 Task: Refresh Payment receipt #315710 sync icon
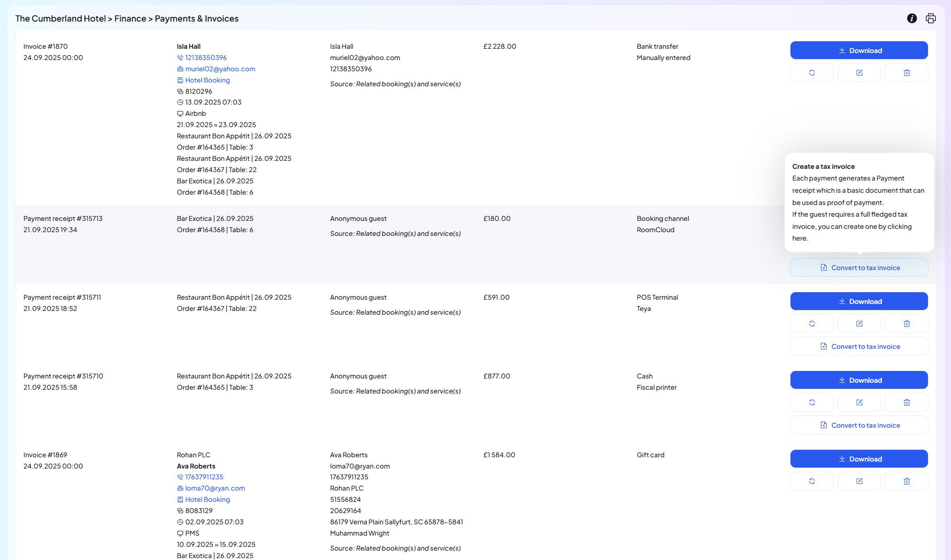[x=812, y=402]
